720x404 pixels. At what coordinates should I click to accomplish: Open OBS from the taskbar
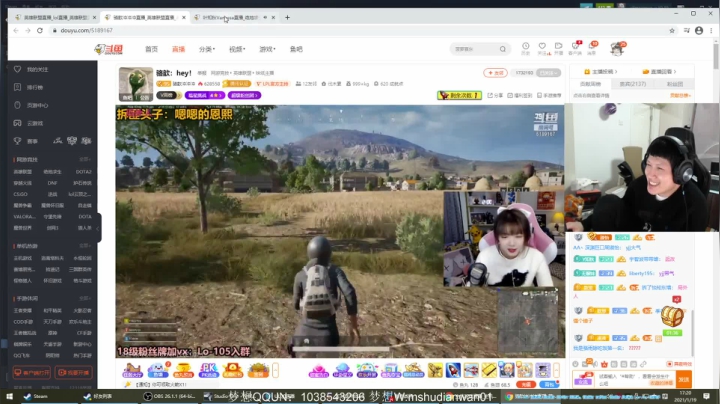(169, 396)
